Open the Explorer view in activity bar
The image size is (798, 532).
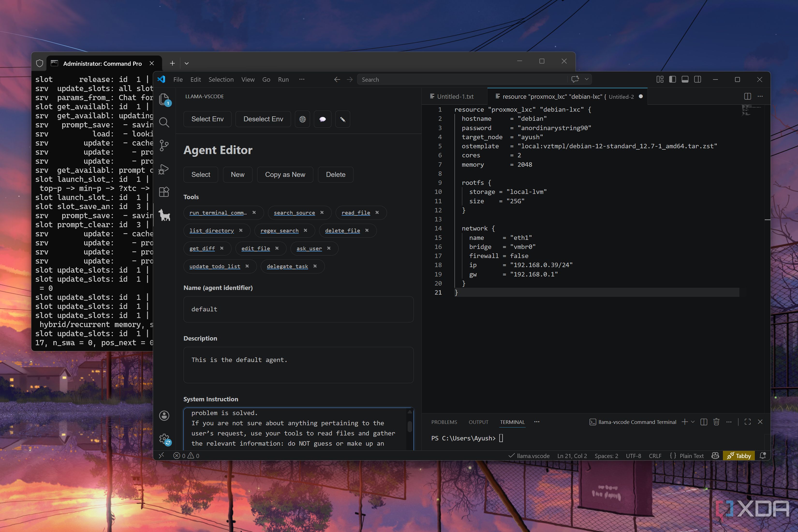tap(164, 99)
